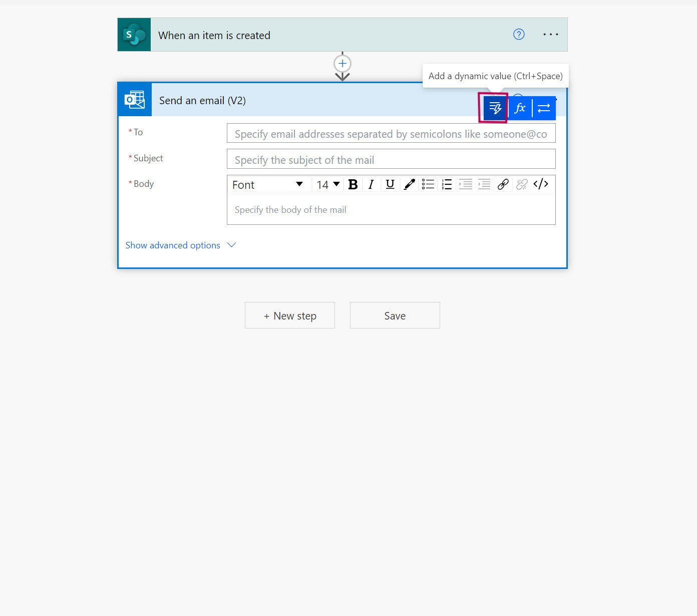697x616 pixels.
Task: Decrease indent in body editor
Action: [x=484, y=184]
